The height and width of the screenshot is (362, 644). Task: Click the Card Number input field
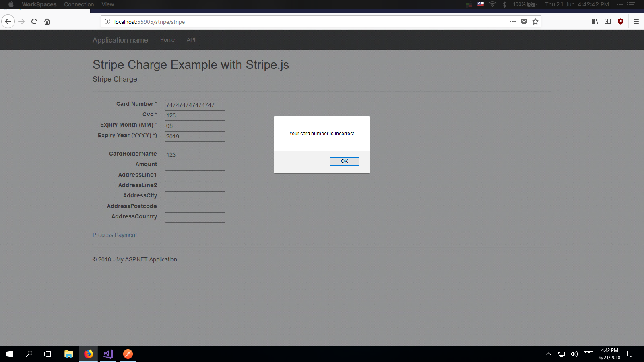click(x=195, y=105)
